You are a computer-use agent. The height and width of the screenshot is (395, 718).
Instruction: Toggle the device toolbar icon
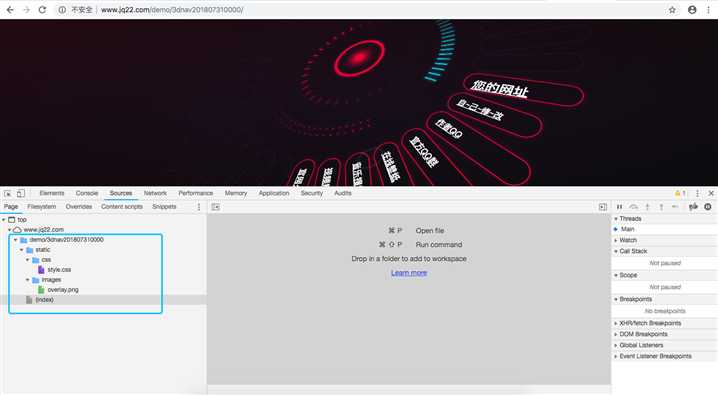(x=21, y=193)
